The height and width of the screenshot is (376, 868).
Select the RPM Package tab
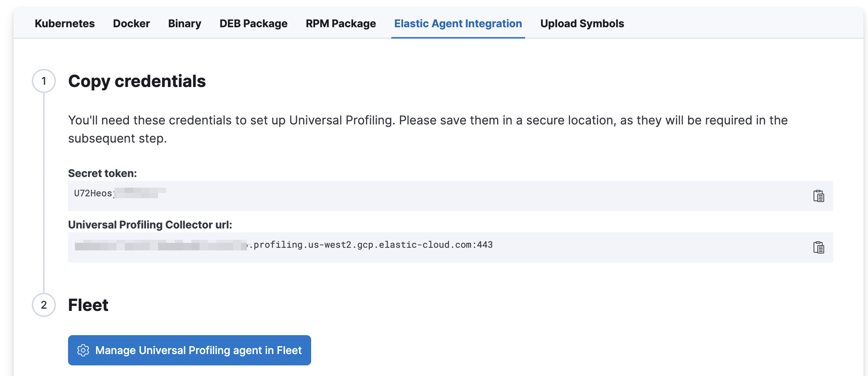coord(340,23)
